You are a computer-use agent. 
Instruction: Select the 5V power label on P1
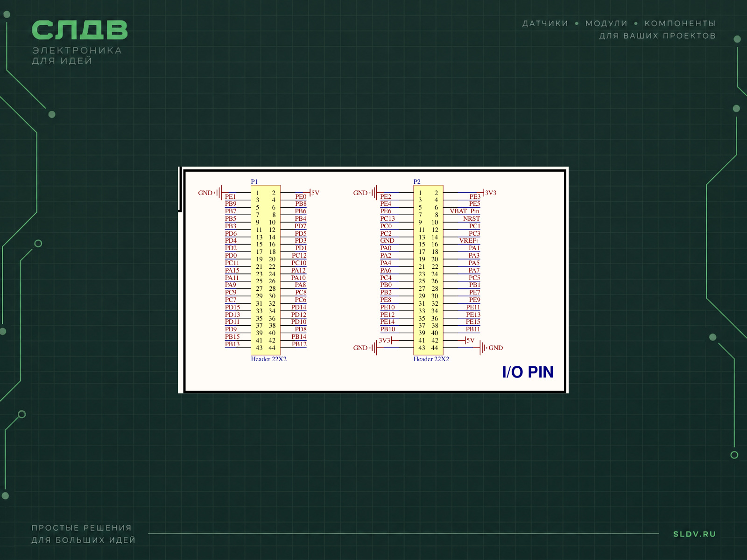315,193
